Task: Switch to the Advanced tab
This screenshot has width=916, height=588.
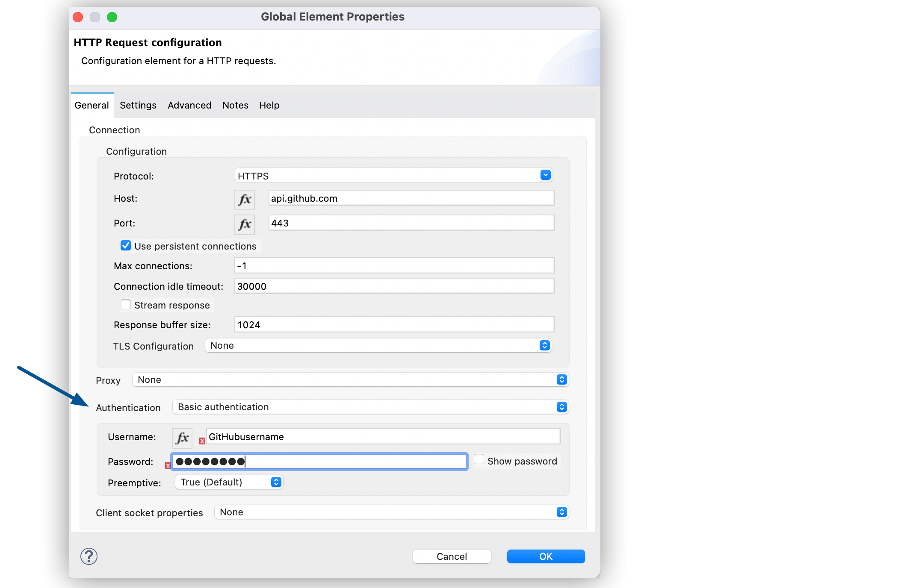Action: click(189, 105)
